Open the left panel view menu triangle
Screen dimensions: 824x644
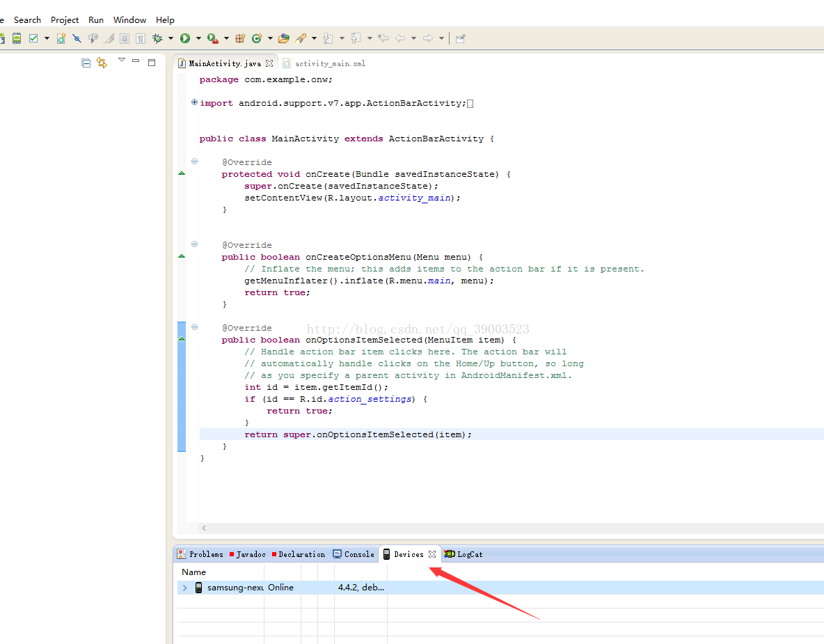(122, 60)
